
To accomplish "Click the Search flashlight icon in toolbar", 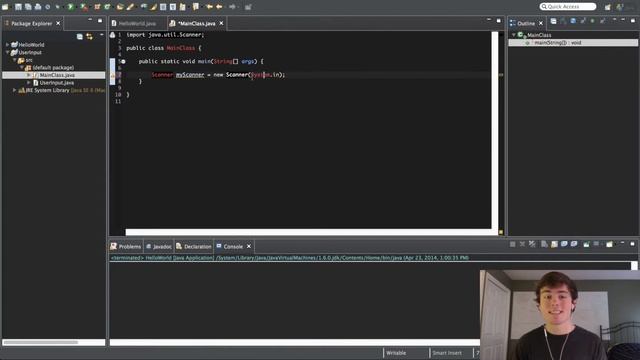I will tap(130, 7).
